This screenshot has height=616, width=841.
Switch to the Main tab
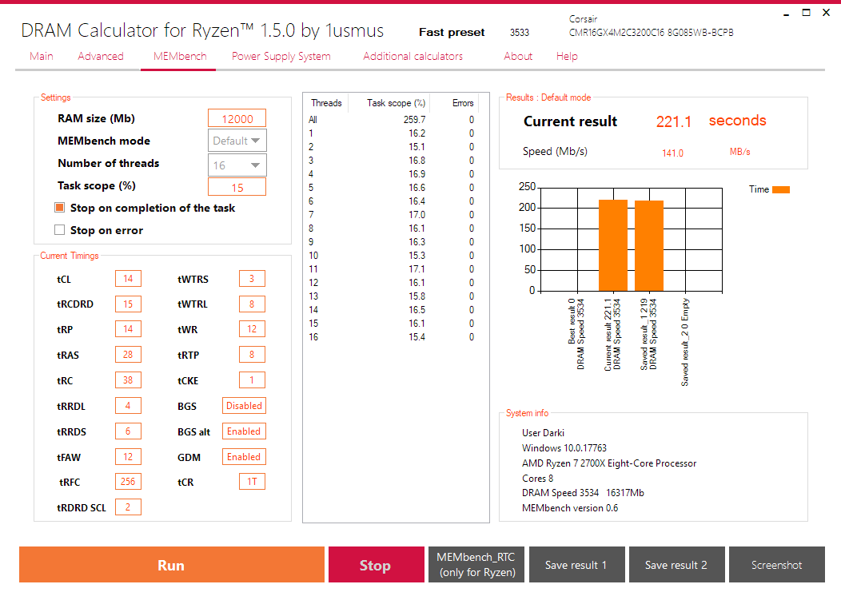42,56
